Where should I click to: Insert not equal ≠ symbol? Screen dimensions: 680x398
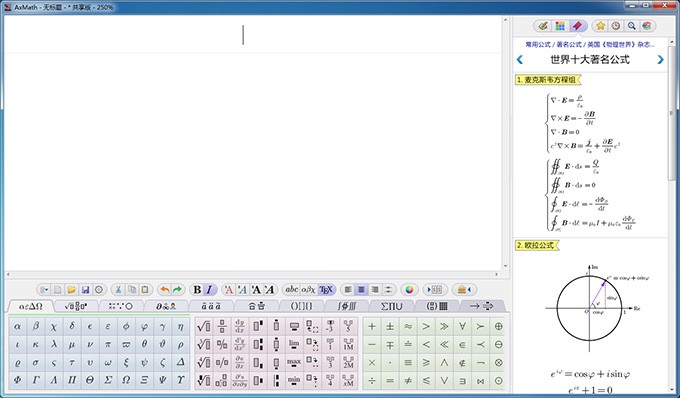coord(408,380)
